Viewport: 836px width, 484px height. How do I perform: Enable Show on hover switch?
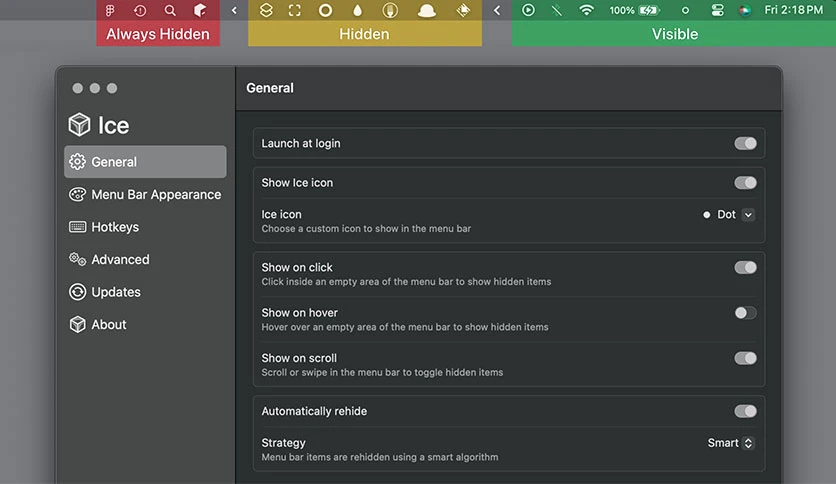click(745, 313)
